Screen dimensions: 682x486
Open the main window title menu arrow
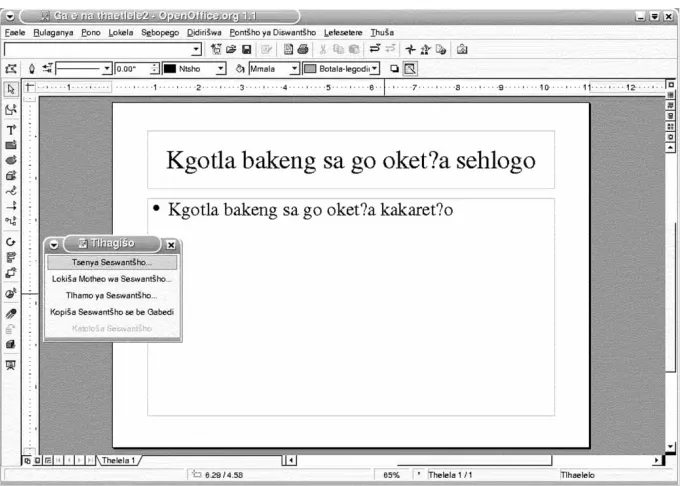pyautogui.click(x=10, y=17)
